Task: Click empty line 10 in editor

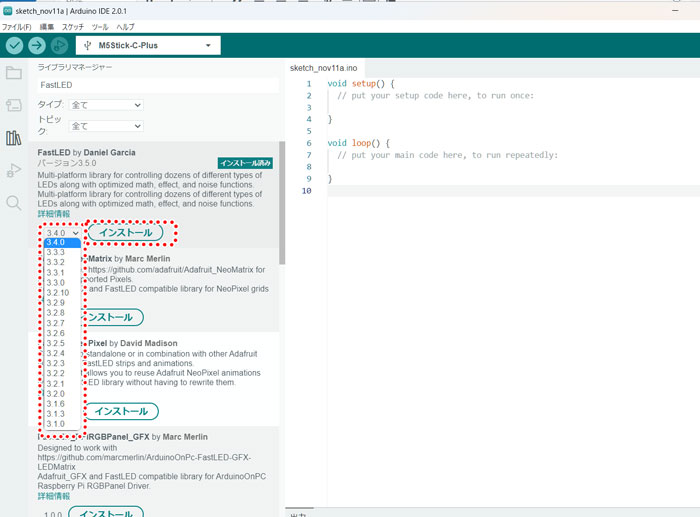Action: pos(513,191)
